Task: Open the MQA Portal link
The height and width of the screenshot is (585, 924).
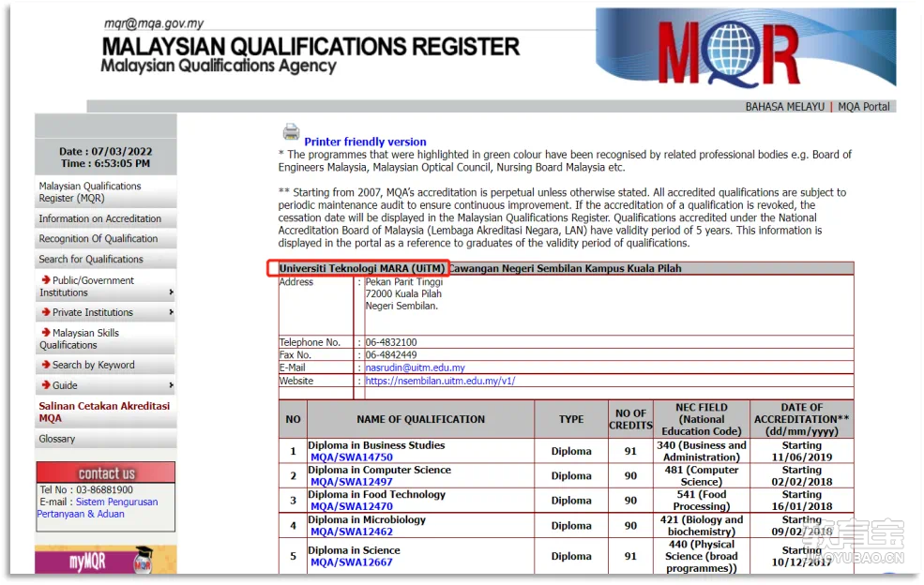Action: tap(863, 107)
